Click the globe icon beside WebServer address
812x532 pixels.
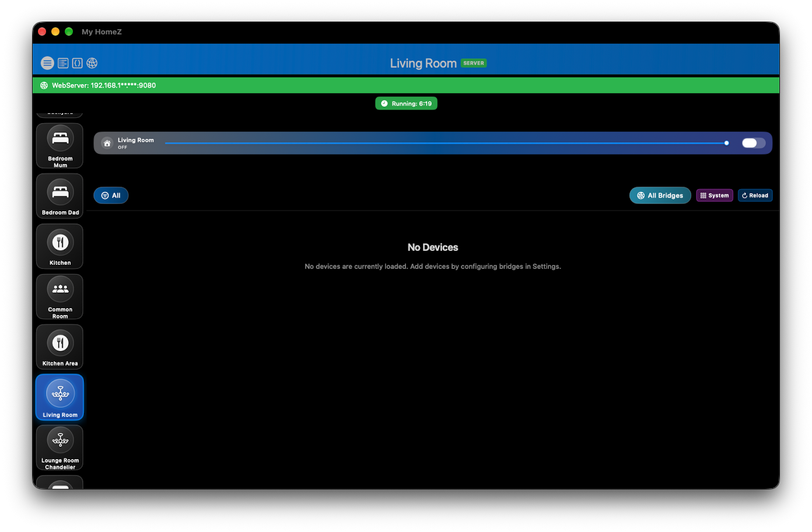tap(44, 85)
